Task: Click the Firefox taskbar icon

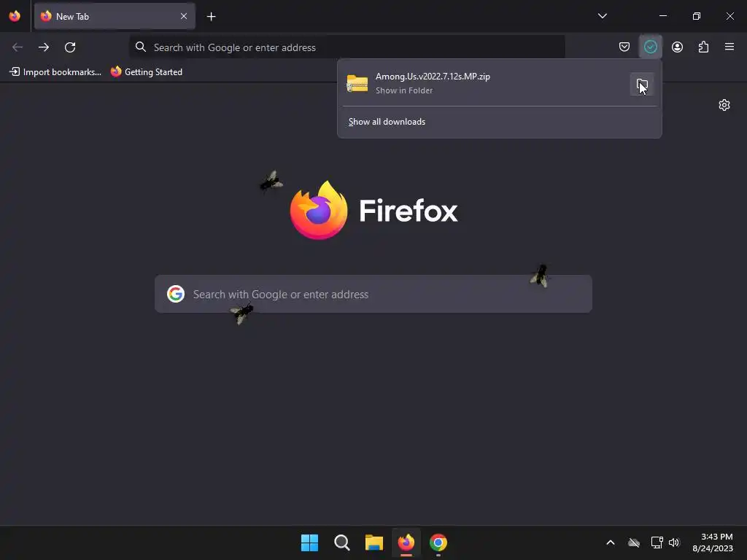Action: 406,542
